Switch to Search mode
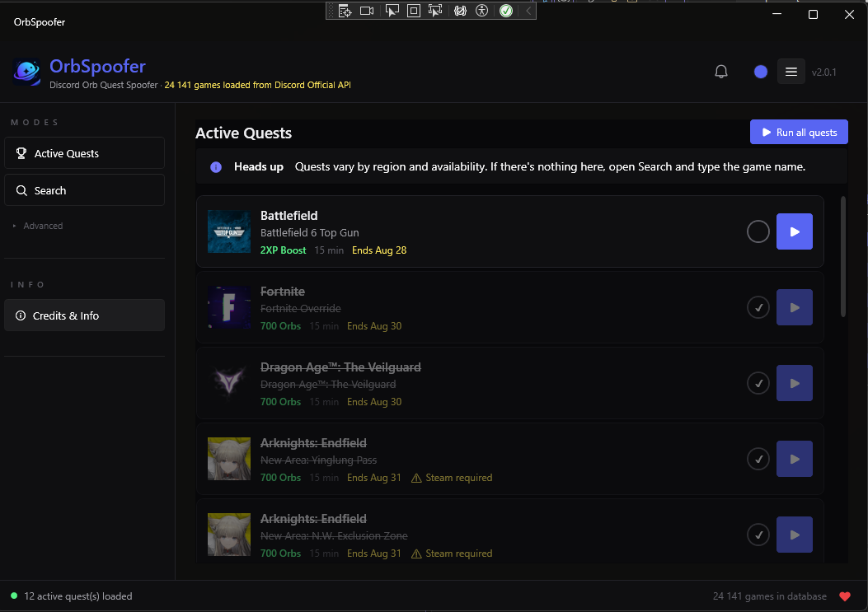 84,190
